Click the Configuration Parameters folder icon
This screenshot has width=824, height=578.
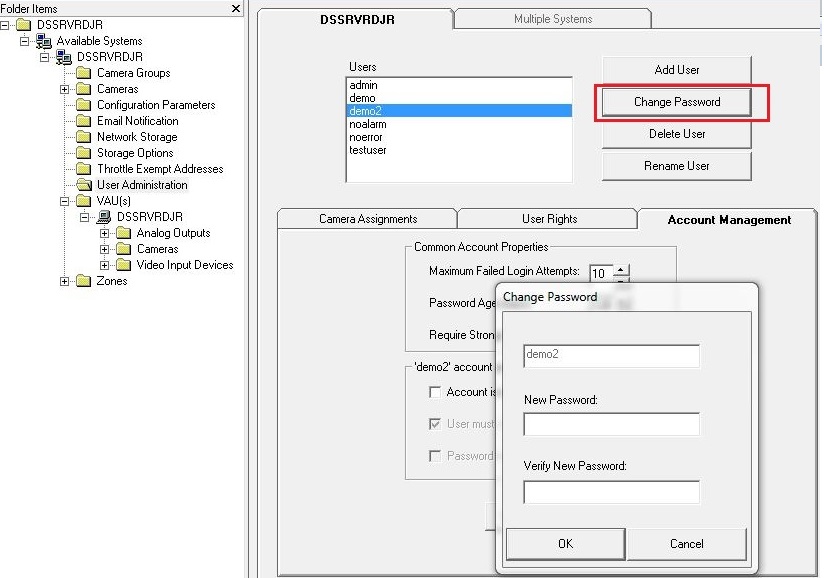click(84, 105)
